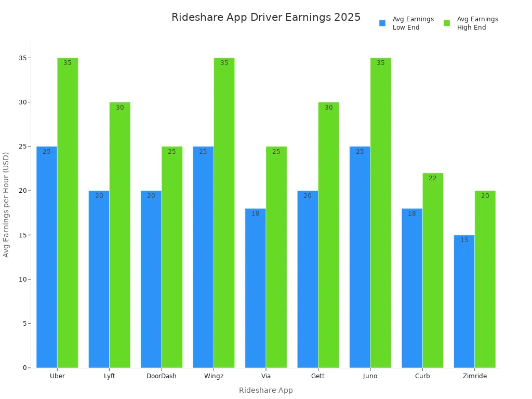The width and height of the screenshot is (532, 399).
Task: Click the 'Rideshare App' x-axis title
Action: 266,390
